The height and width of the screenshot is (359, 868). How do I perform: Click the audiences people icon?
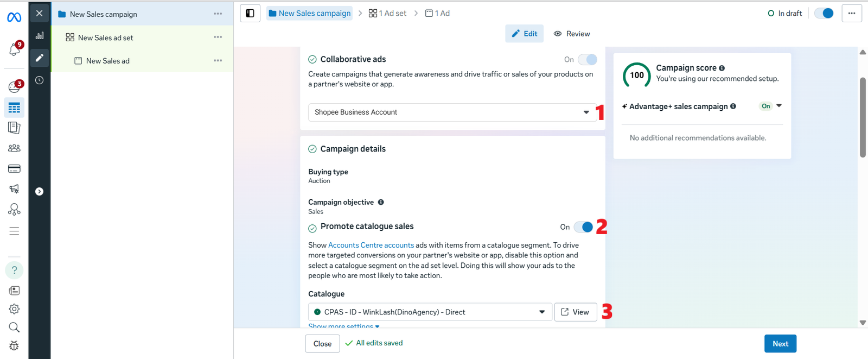[x=14, y=148]
